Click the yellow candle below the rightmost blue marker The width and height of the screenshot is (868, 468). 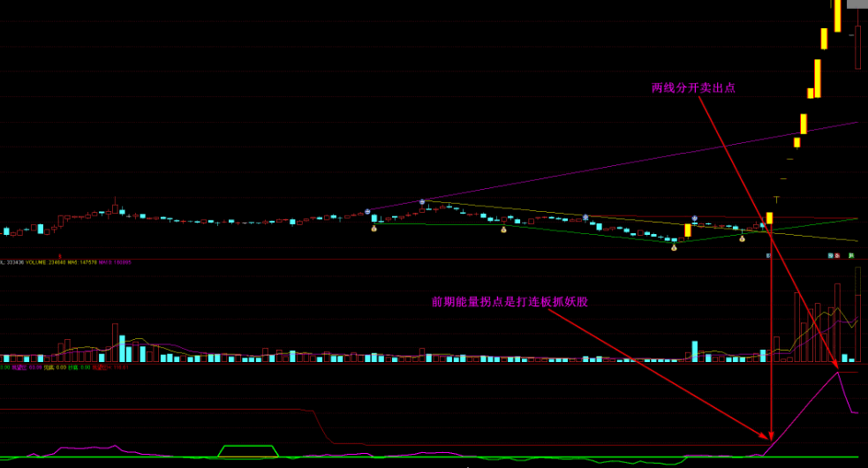688,230
